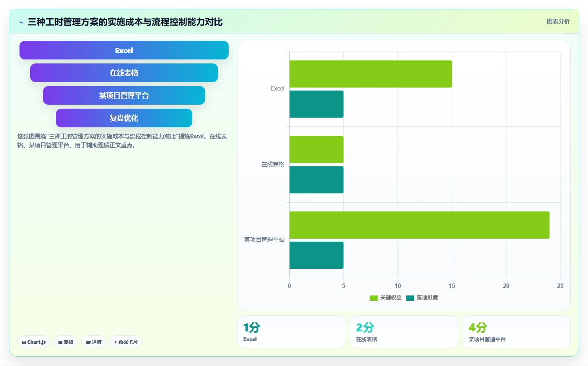588x366 pixels.
Task: Select the 在线表格 funnel stage
Action: pyautogui.click(x=124, y=73)
